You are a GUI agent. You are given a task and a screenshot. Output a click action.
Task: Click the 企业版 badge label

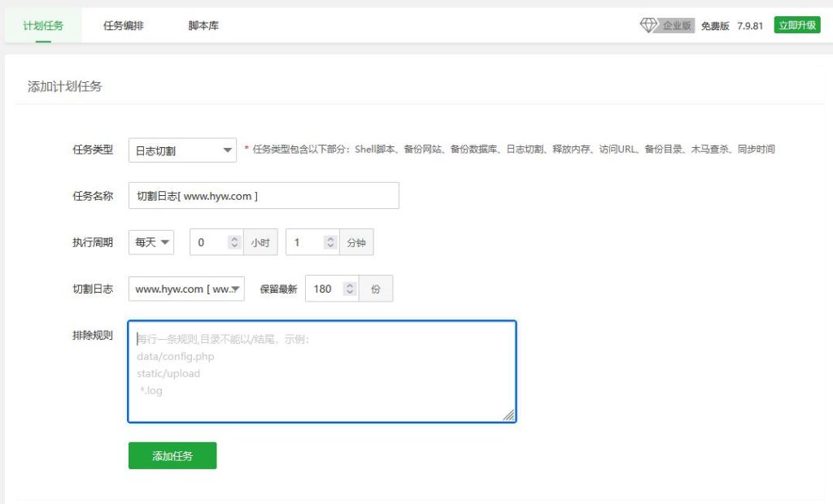pos(676,25)
